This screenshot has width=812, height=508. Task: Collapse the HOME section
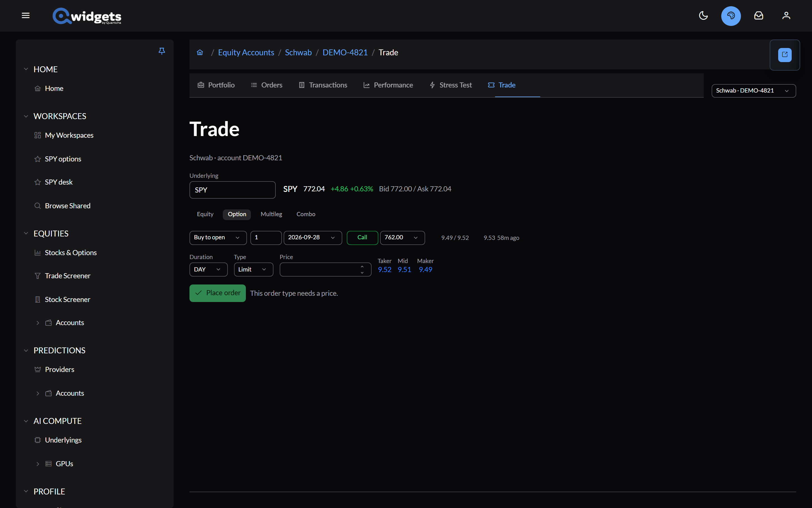26,69
